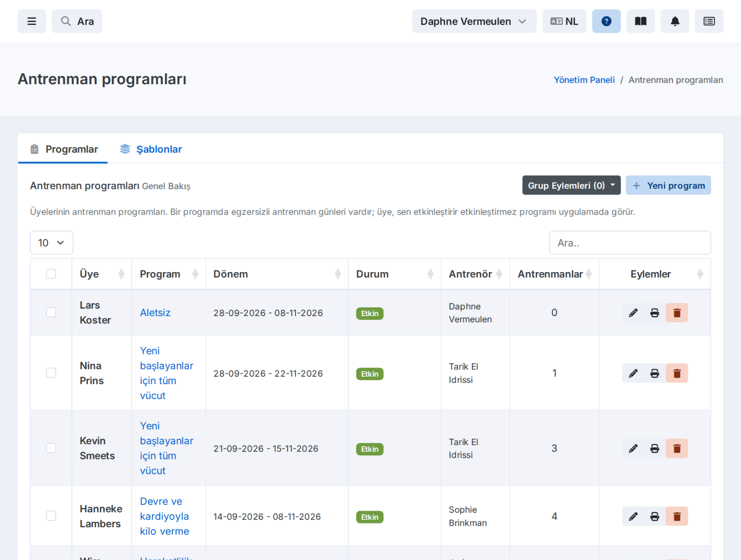Edit Lars Koster's program with pencil icon
Image resolution: width=741 pixels, height=560 pixels.
[633, 313]
